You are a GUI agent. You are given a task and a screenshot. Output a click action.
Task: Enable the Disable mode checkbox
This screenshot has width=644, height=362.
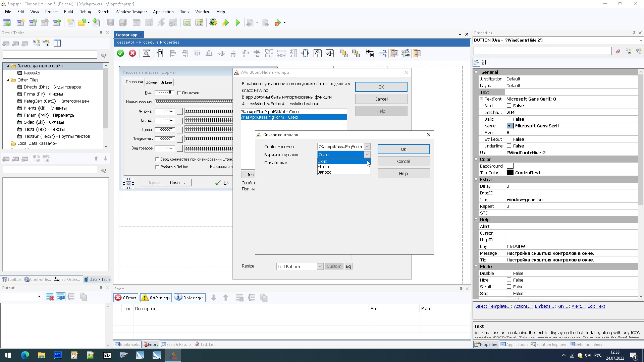click(509, 273)
